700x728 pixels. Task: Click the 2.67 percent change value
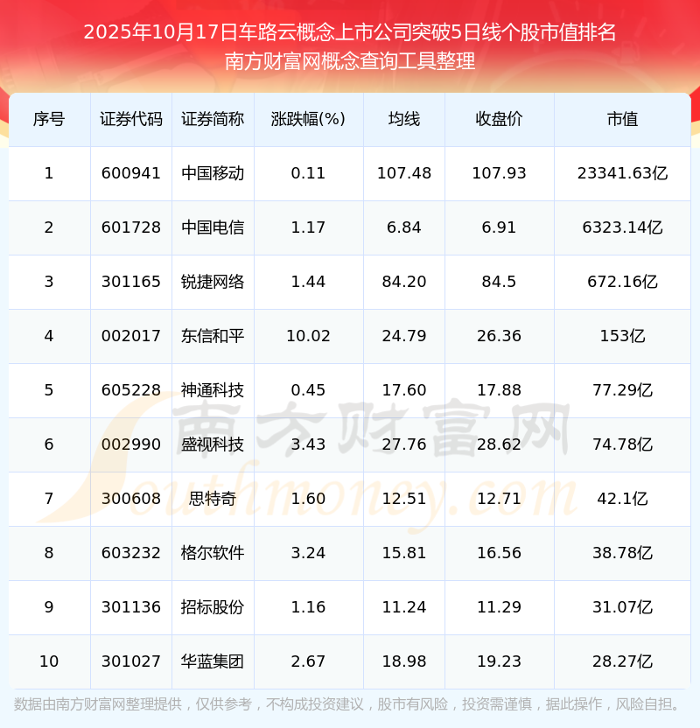coord(308,662)
